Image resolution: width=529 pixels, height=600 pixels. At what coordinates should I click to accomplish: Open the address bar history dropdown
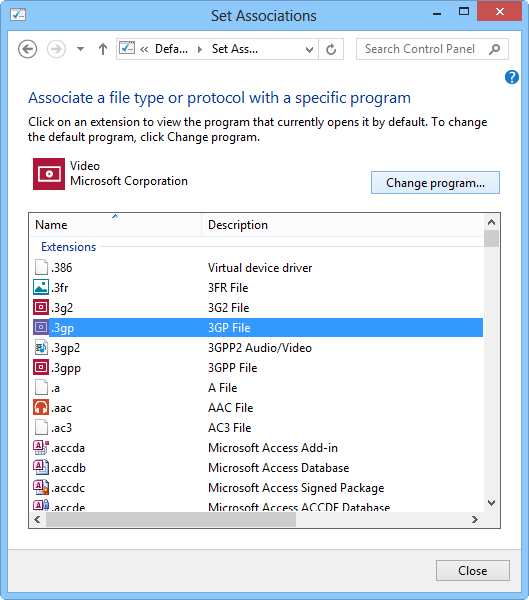(x=309, y=49)
